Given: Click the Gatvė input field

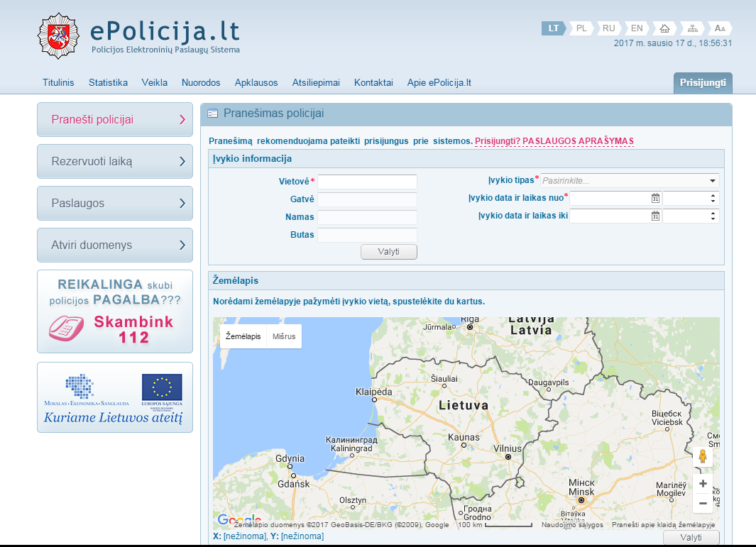Looking at the screenshot, I should point(367,199).
